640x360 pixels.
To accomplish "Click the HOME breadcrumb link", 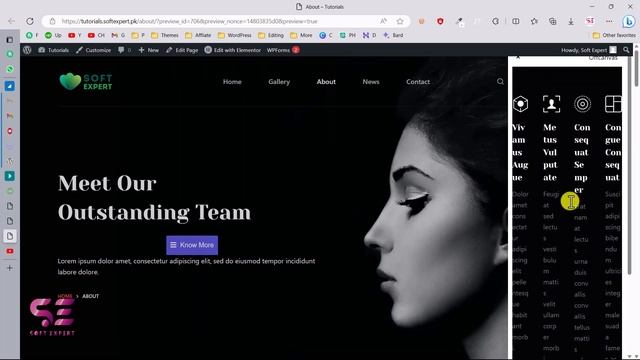I will point(65,296).
